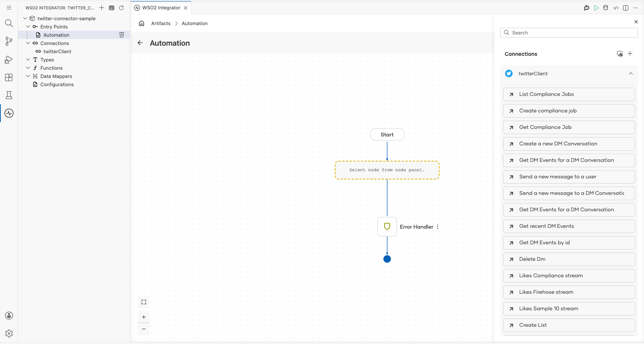Choose Send a new message to a user
This screenshot has height=344, width=644.
[569, 177]
